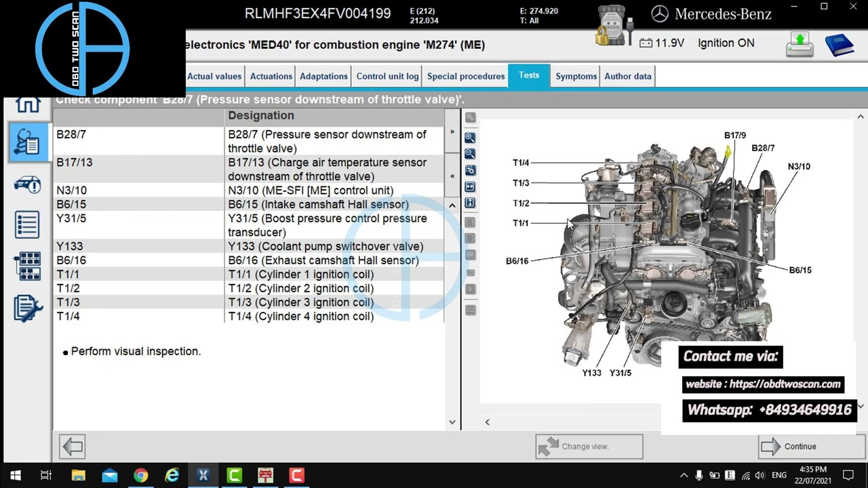Select the N3/10 ME-SFI control unit row
The height and width of the screenshot is (488, 868).
pos(249,190)
